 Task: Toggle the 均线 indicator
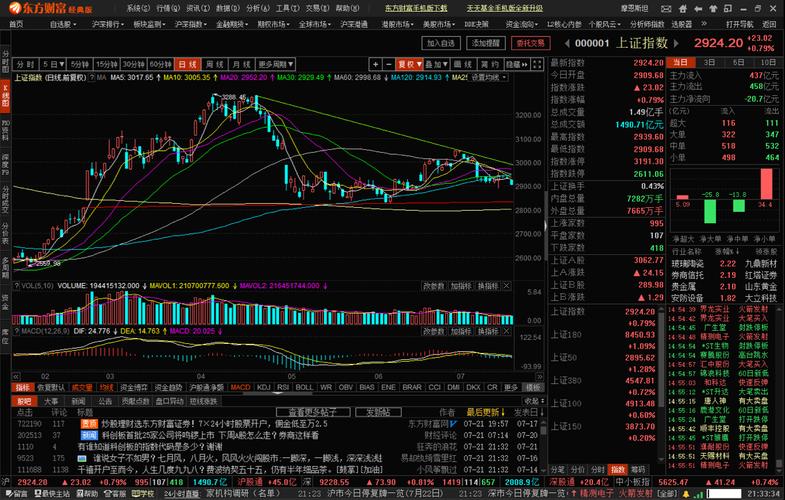coord(106,387)
